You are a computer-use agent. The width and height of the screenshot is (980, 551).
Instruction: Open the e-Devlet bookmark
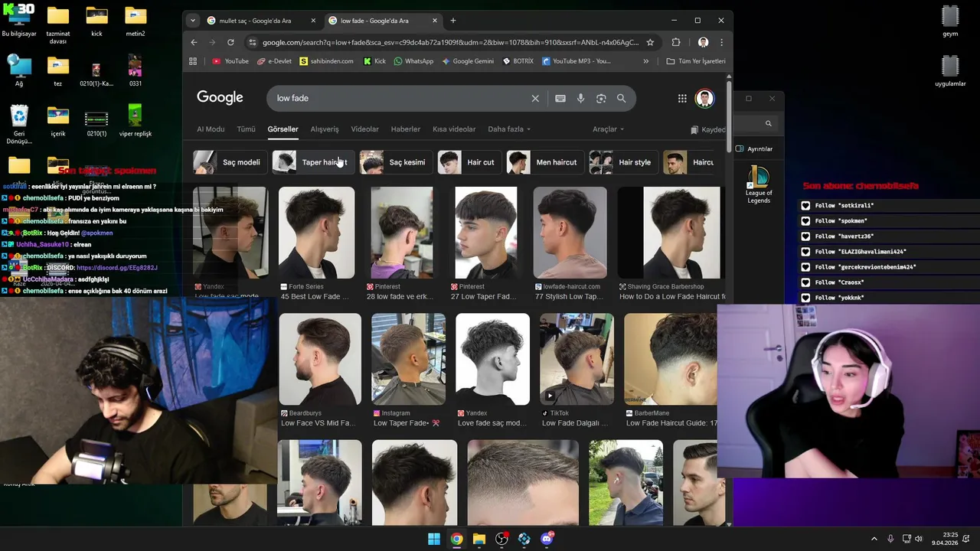(x=274, y=61)
